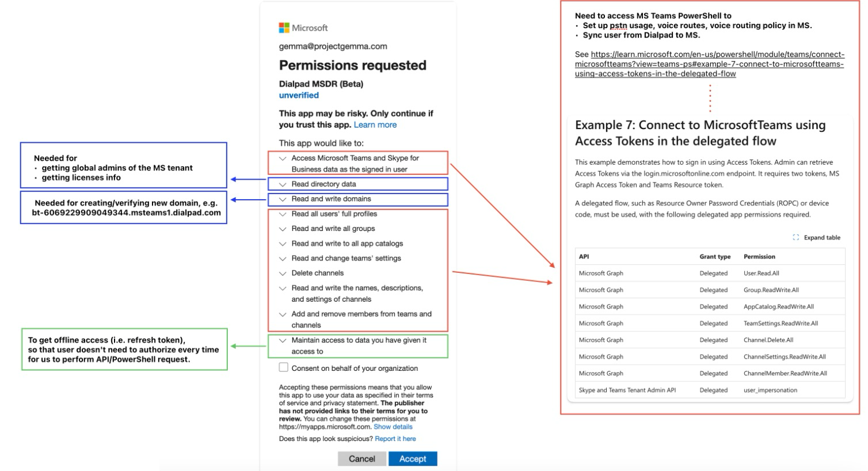Click the unverified publisher link
The height and width of the screenshot is (471, 868).
[299, 96]
